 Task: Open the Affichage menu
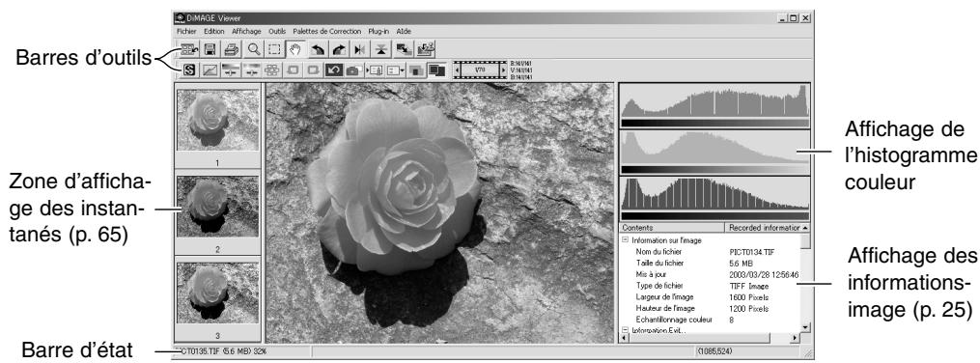246,31
